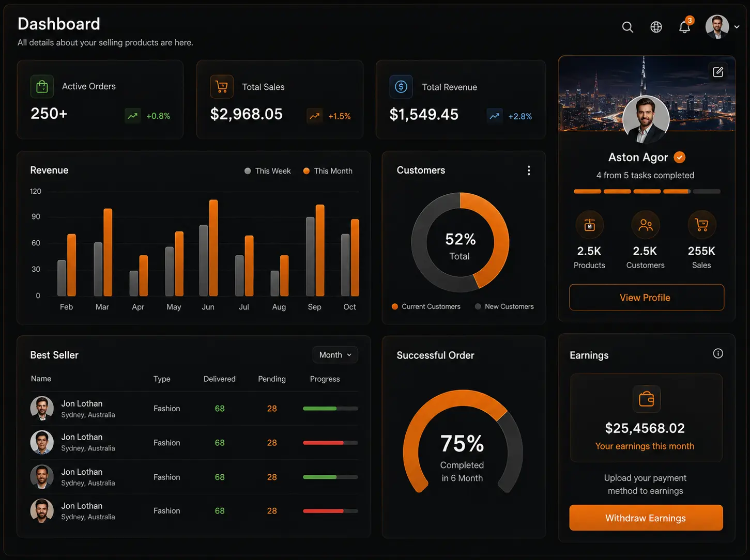Click the globe language icon
Screen dimensions: 750x560
[656, 27]
